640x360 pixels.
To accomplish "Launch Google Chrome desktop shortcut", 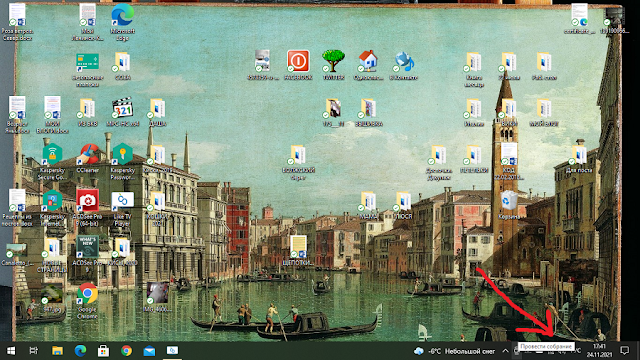I will point(87,301).
